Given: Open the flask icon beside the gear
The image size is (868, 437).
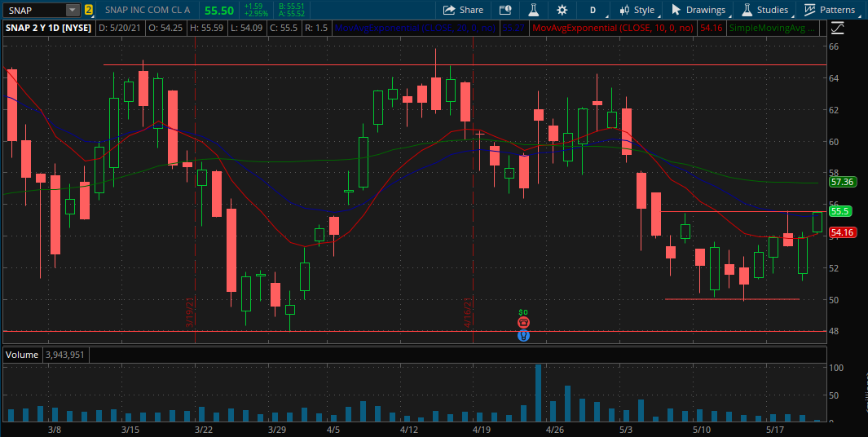Looking at the screenshot, I should tap(533, 10).
